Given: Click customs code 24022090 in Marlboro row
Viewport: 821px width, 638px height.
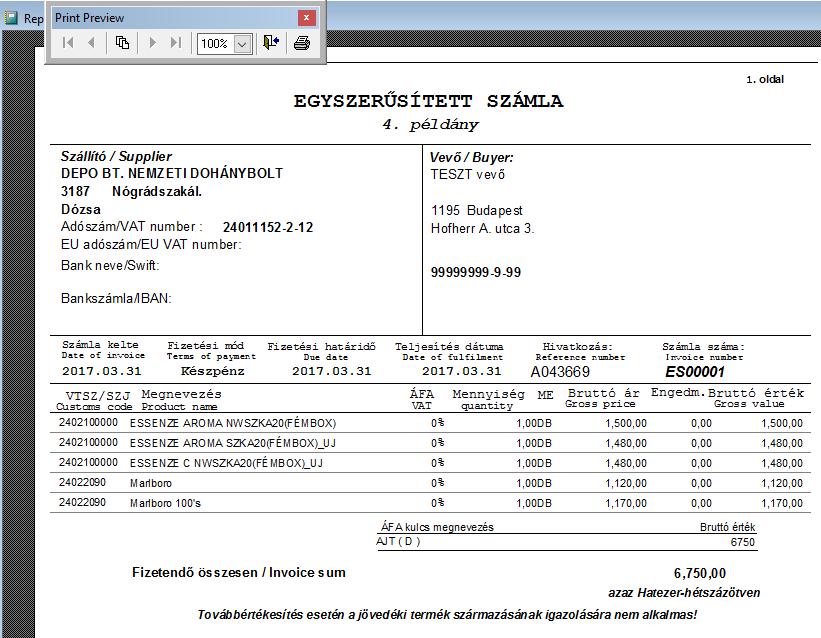Looking at the screenshot, I should point(82,482).
